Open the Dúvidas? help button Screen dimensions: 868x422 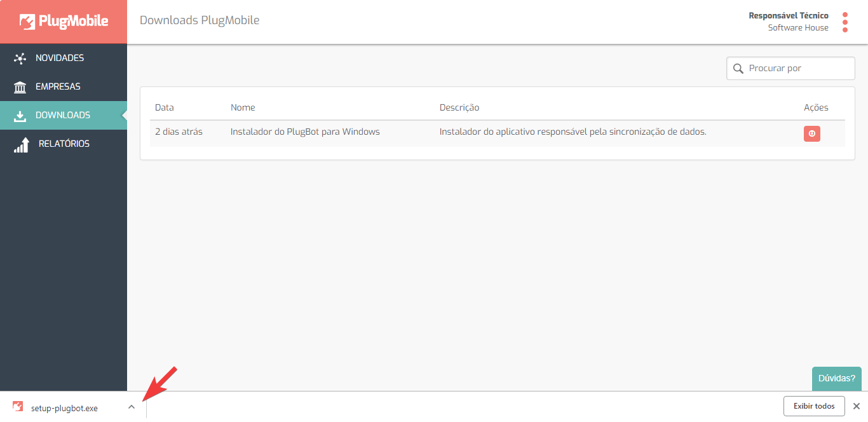(837, 378)
